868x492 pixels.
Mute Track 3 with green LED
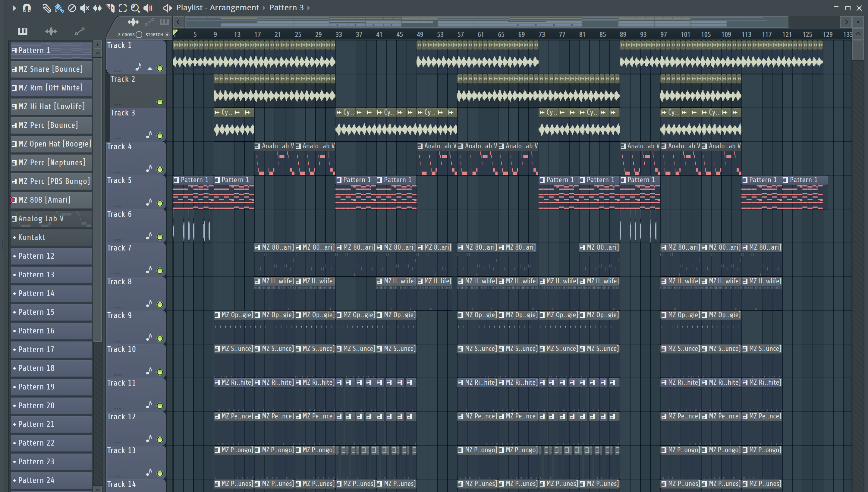point(160,136)
